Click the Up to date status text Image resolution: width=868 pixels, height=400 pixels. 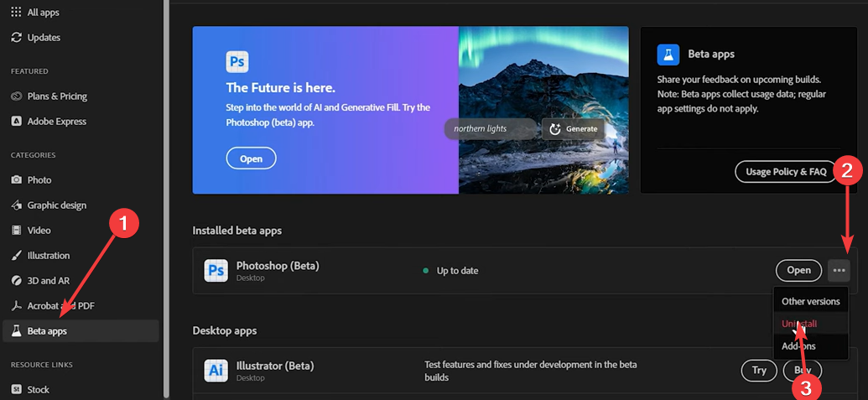pos(457,271)
